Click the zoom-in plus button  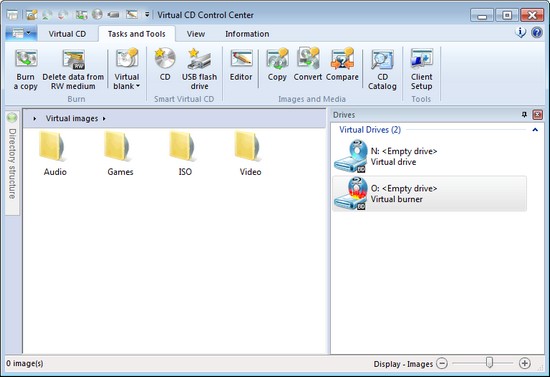[524, 363]
